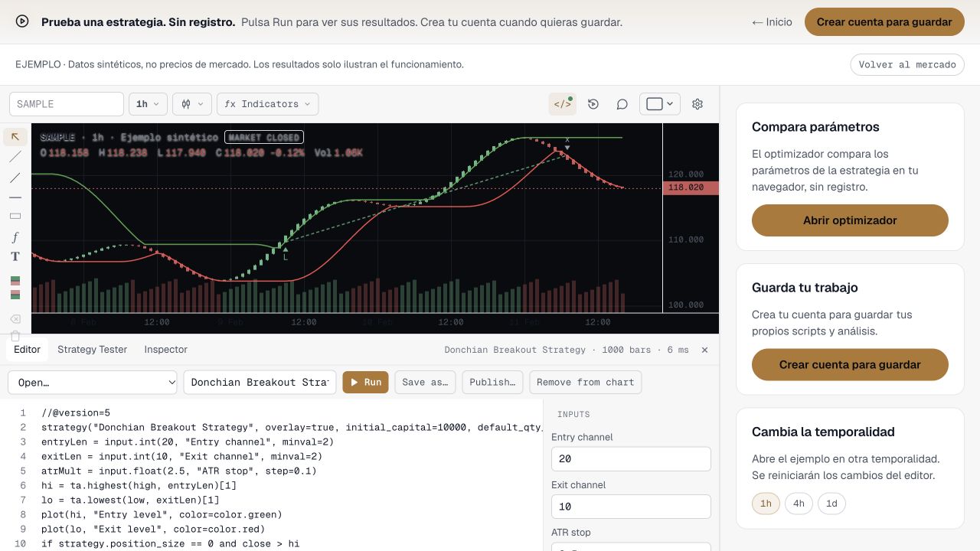Click the Entry channel input showing 20
This screenshot has height=551, width=980.
coord(631,459)
